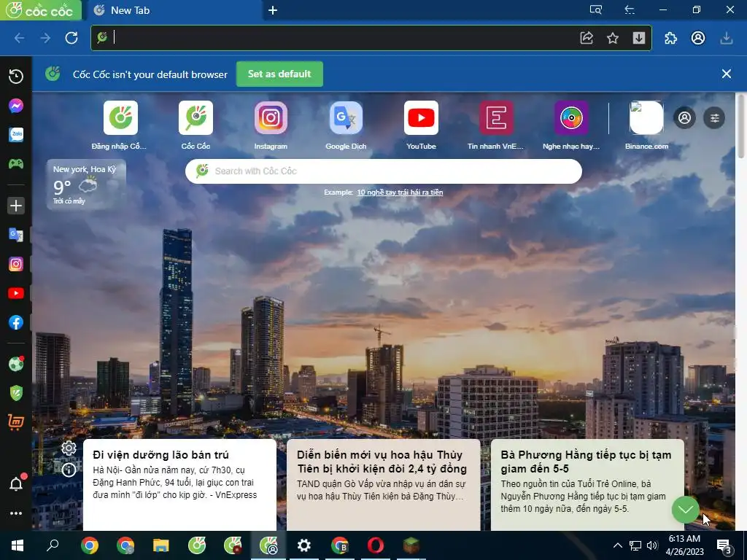This screenshot has height=560, width=747.
Task: Open Zalo from the sidebar
Action: [x=16, y=135]
